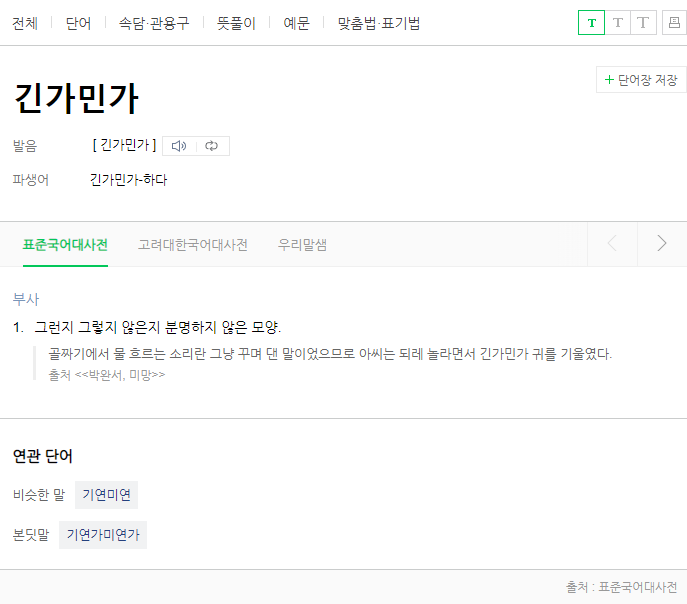Screen dimensions: 687x604
Task: Open the 전체 tab
Action: click(x=25, y=23)
